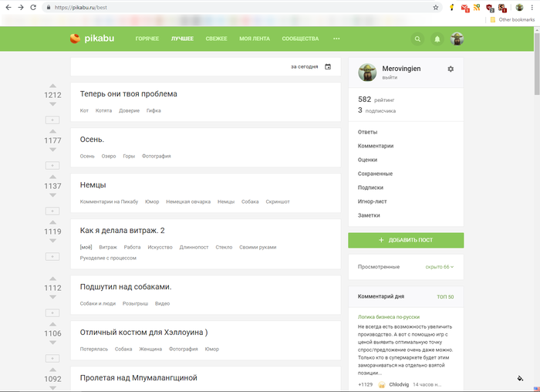
Task: Open profile settings gear next to Merovingien
Action: click(x=451, y=69)
